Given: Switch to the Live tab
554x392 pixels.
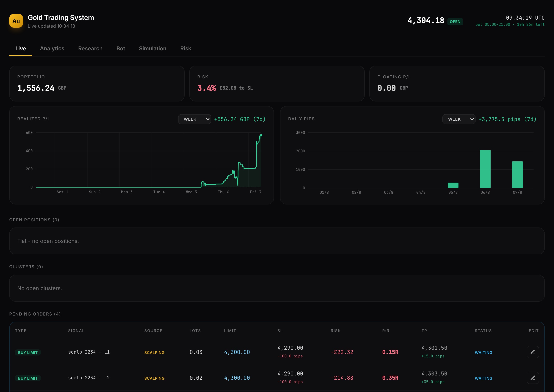Looking at the screenshot, I should [x=21, y=48].
